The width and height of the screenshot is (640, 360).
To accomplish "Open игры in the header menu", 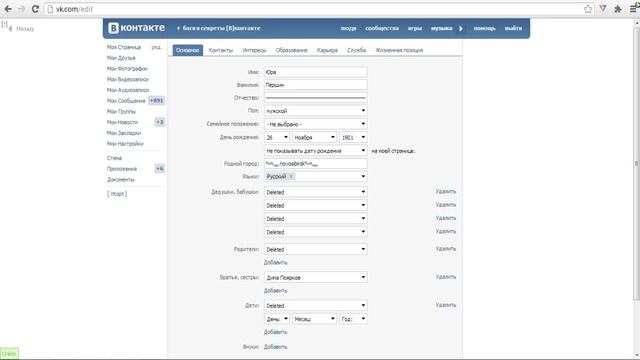I will (415, 28).
